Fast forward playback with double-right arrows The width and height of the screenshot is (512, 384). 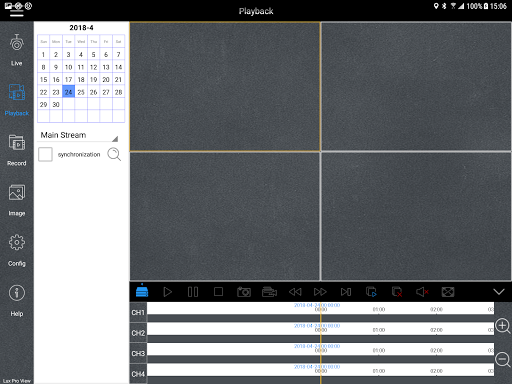coord(320,292)
